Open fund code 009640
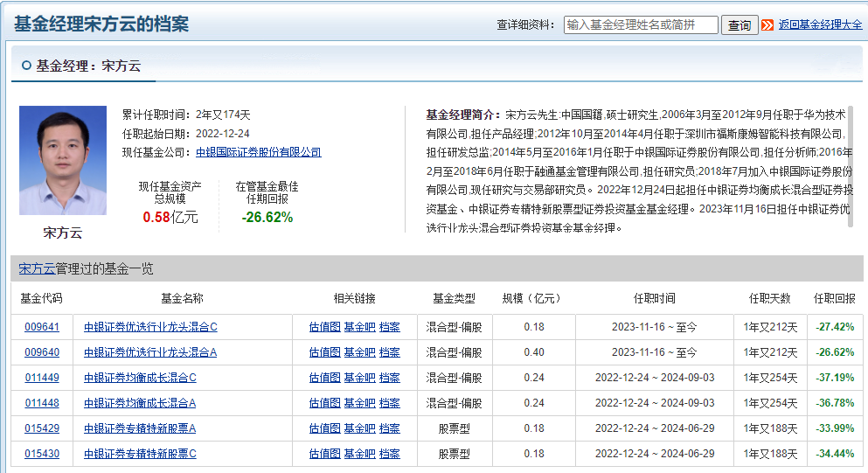Screen dimensions: 868x473 tap(42, 352)
